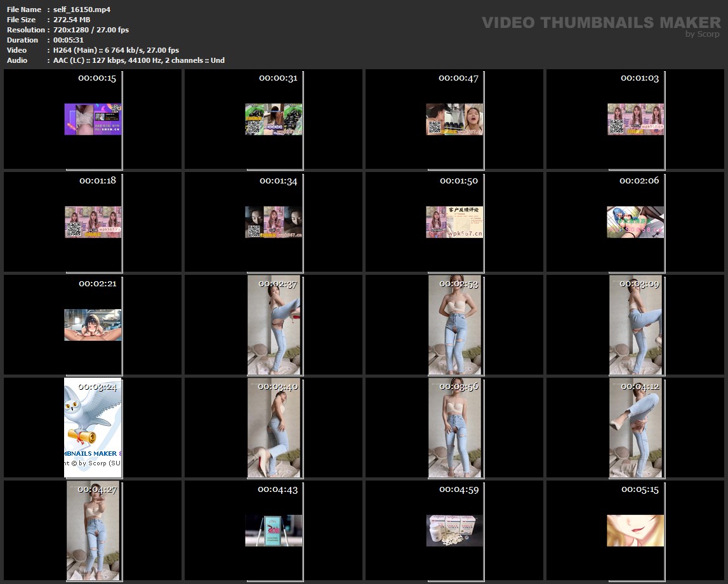Select the pill bottles thumbnail at 00:04:59
Viewport: 728px width, 584px height.
click(x=454, y=531)
